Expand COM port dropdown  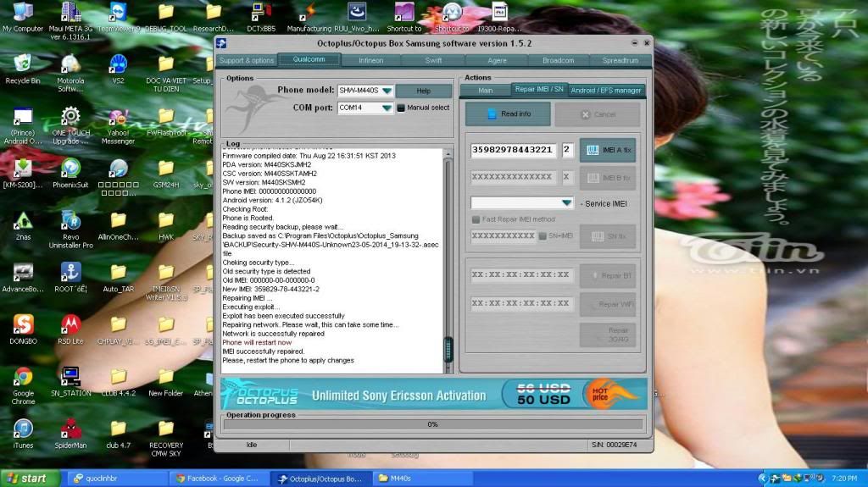pos(387,108)
